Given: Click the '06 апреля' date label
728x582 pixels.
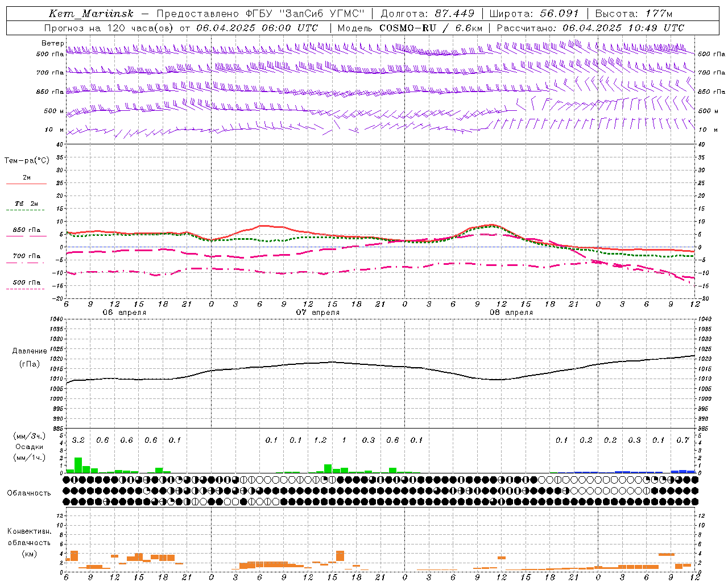Looking at the screenshot, I should point(124,313).
